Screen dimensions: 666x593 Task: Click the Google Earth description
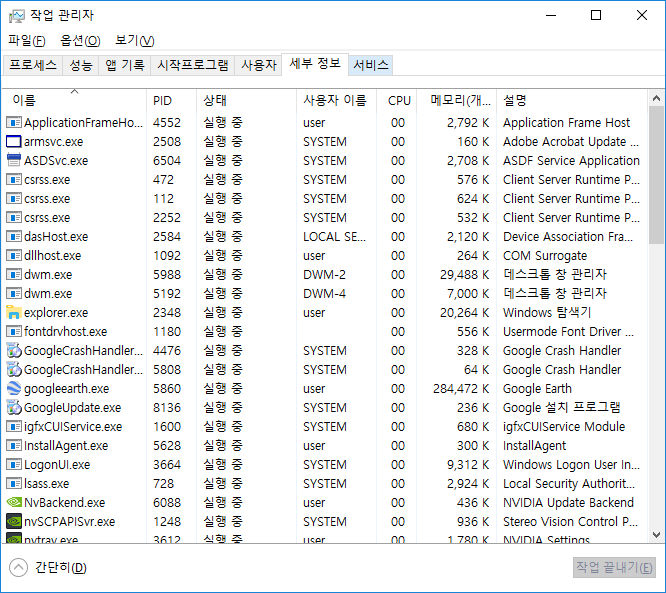[537, 388]
